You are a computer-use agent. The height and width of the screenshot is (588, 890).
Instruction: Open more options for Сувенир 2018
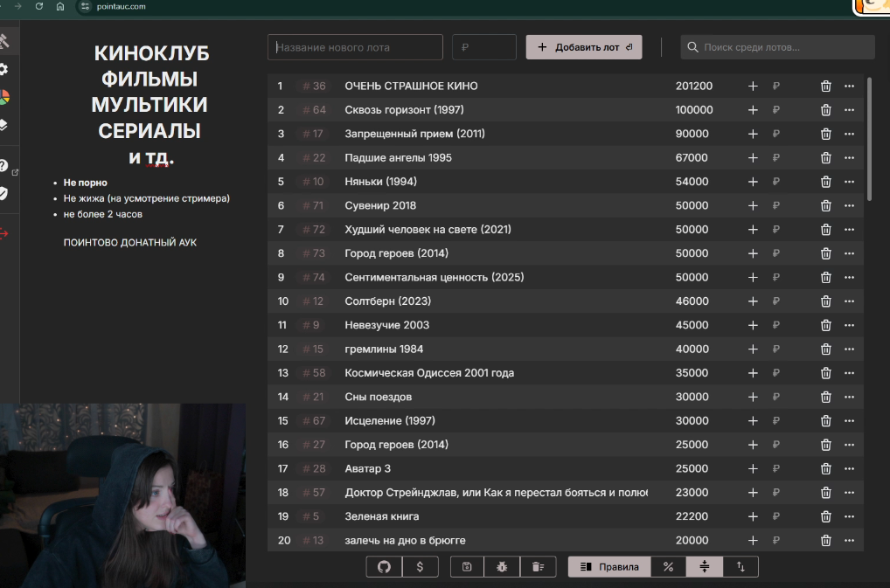click(x=849, y=205)
